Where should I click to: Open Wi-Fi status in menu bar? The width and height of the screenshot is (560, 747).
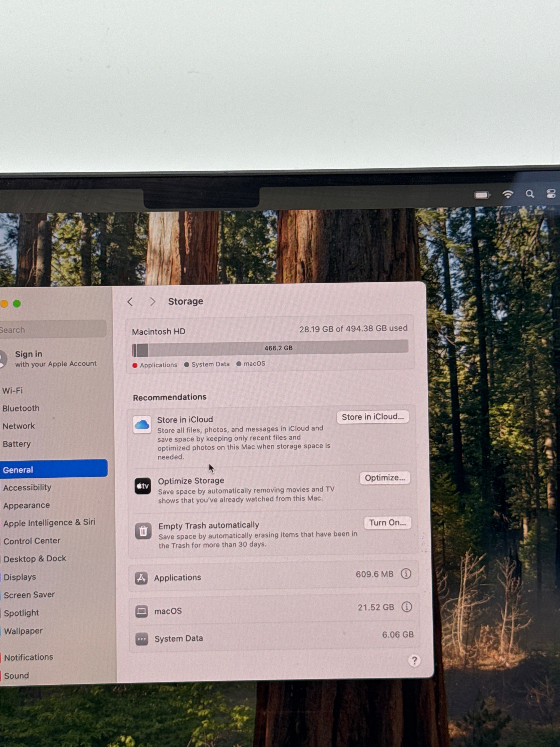tap(508, 194)
